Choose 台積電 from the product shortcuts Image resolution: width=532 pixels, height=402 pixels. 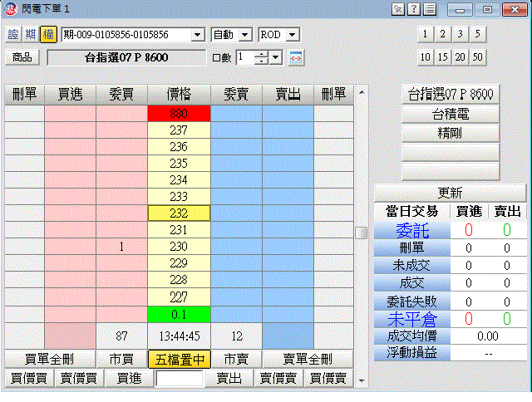click(x=451, y=113)
